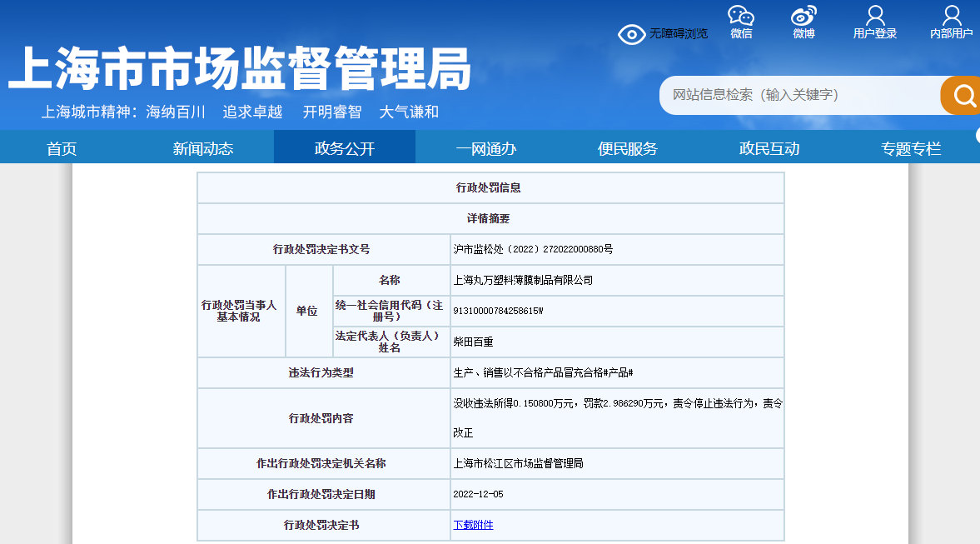Open the 新闻动态 news menu
Screen dimensions: 980x544
point(203,149)
